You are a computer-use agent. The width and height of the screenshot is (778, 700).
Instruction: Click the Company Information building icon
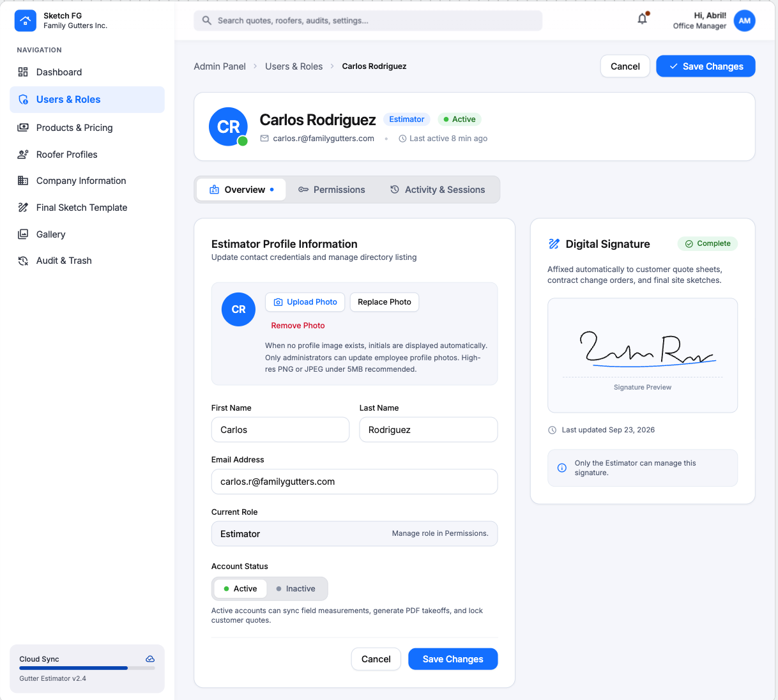pos(23,181)
